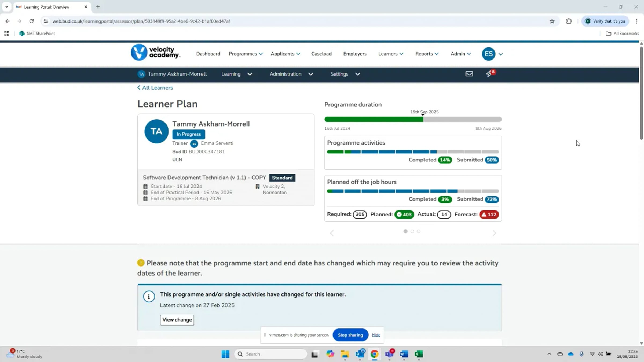This screenshot has width=644, height=362.
Task: Open a new browser tab
Action: (x=98, y=7)
